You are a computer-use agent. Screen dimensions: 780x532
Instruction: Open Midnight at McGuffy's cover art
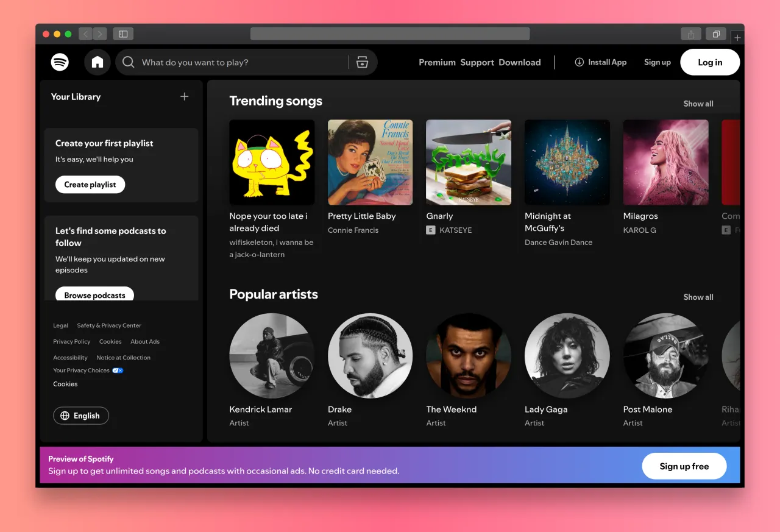[567, 162]
